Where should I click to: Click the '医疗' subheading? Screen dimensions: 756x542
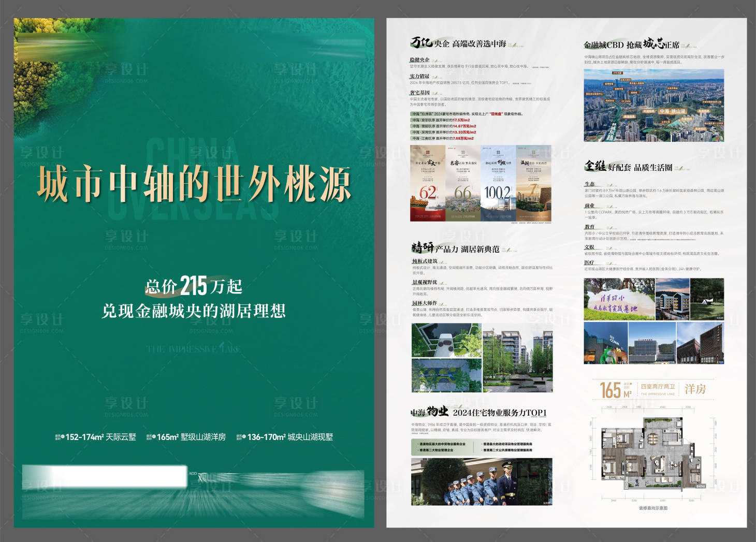(x=589, y=263)
